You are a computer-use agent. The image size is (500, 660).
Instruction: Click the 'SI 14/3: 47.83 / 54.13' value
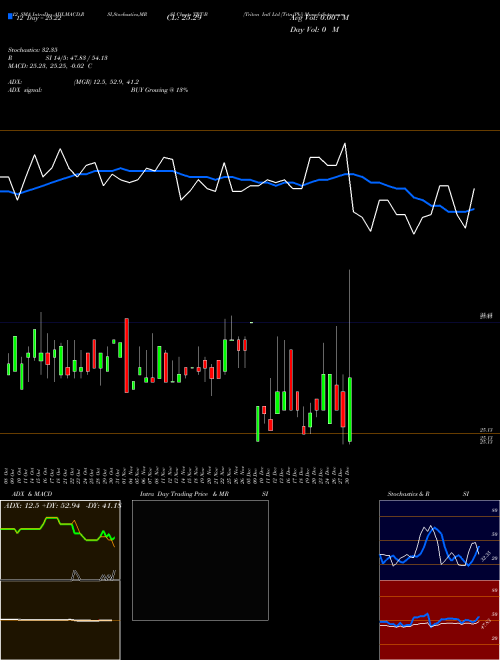coord(77,58)
